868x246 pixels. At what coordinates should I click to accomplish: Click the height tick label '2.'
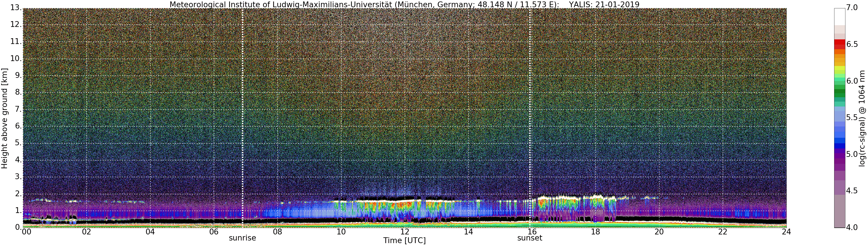click(x=18, y=193)
